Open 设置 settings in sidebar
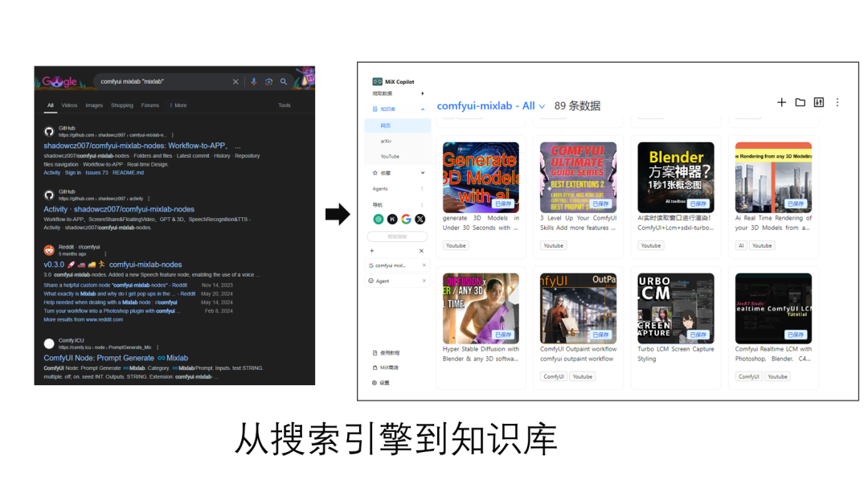 coord(381,383)
